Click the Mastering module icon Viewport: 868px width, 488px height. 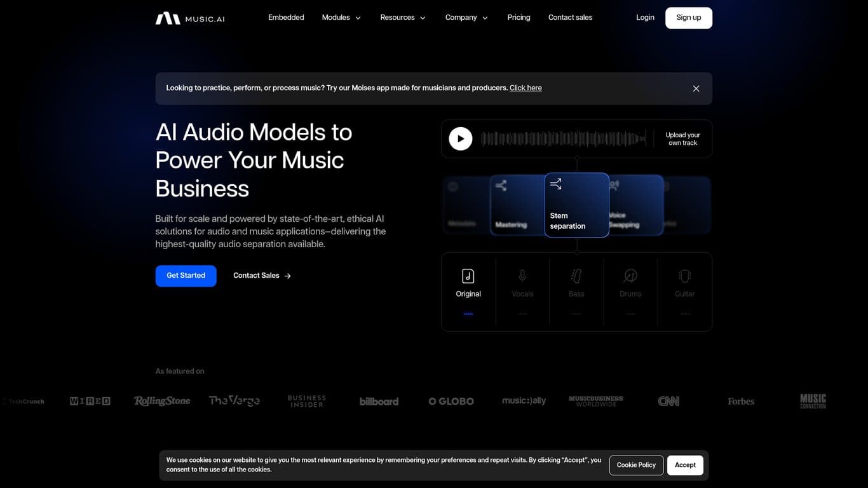pyautogui.click(x=501, y=185)
